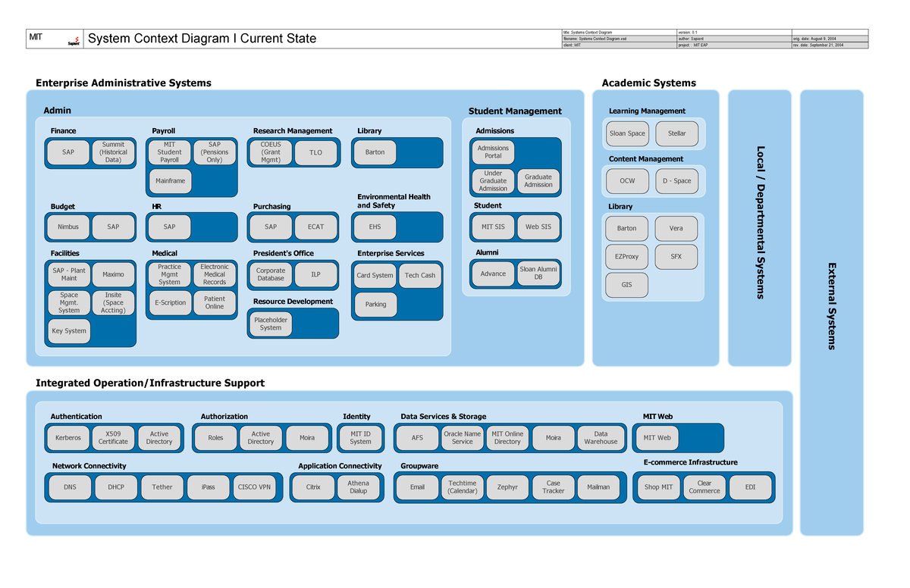Click the Admissions Portal box
Image resolution: width=910 pixels, height=588 pixels.
493,152
